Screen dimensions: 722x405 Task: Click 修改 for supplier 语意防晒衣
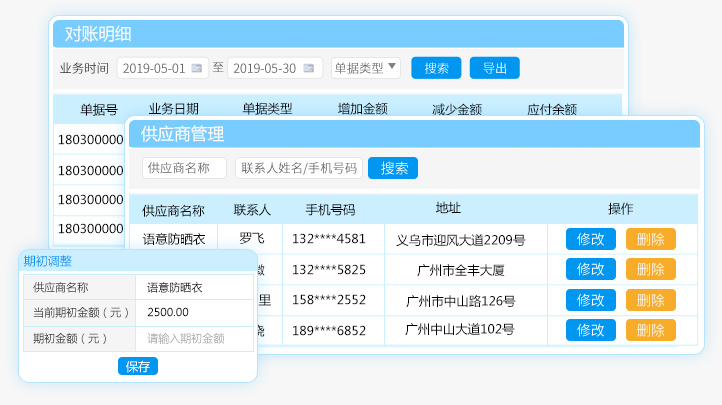point(590,239)
